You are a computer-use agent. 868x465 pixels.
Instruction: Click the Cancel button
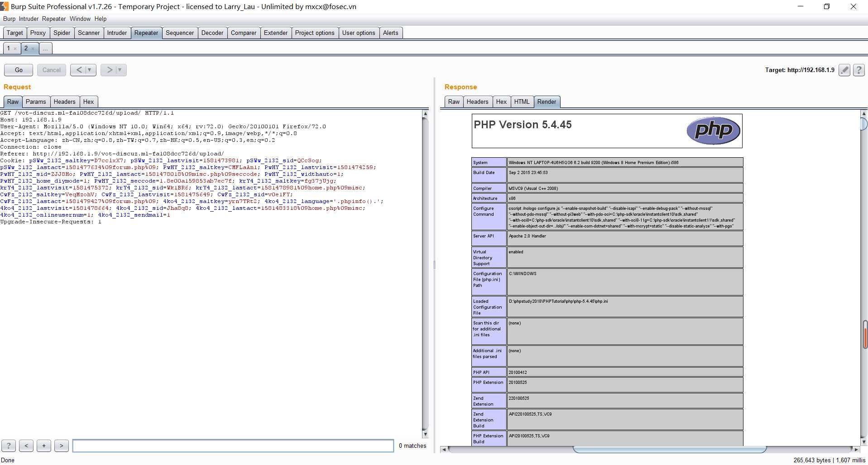pos(52,70)
